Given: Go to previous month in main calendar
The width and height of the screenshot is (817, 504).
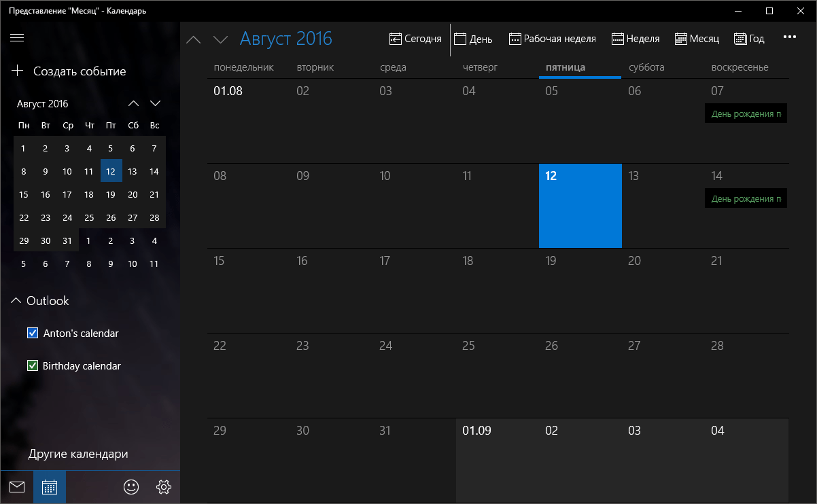Looking at the screenshot, I should (194, 39).
